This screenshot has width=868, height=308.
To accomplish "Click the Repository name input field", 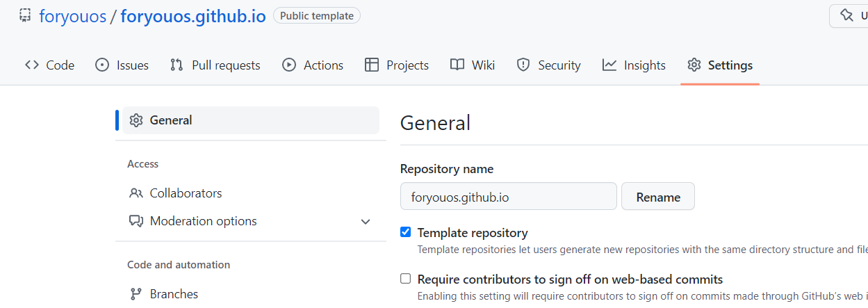I will [x=509, y=197].
